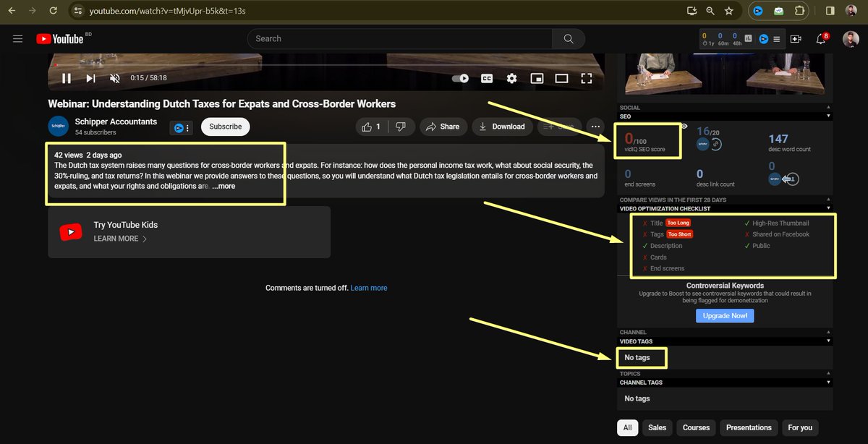Screen dimensions: 868x444
Task: Enable captions with the CC toggle
Action: (487, 78)
